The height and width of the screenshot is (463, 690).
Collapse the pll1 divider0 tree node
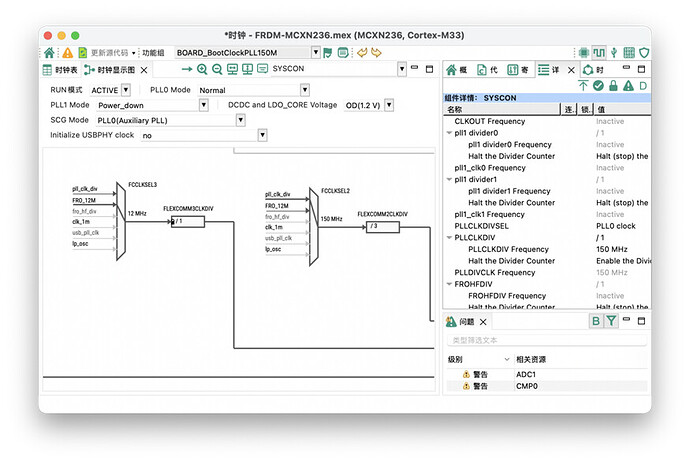pyautogui.click(x=449, y=132)
